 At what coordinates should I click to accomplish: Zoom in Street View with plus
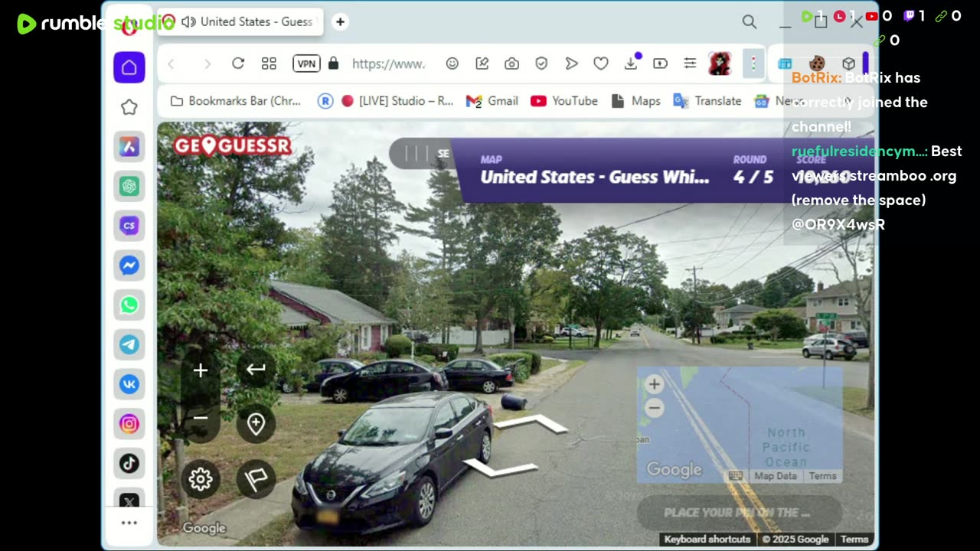tap(201, 370)
